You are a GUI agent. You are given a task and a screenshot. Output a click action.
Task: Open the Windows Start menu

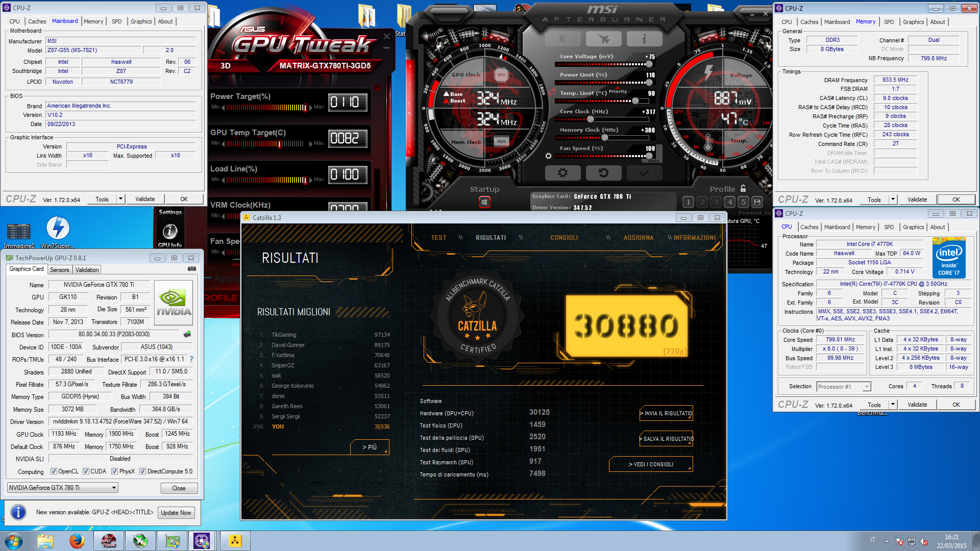(14, 541)
